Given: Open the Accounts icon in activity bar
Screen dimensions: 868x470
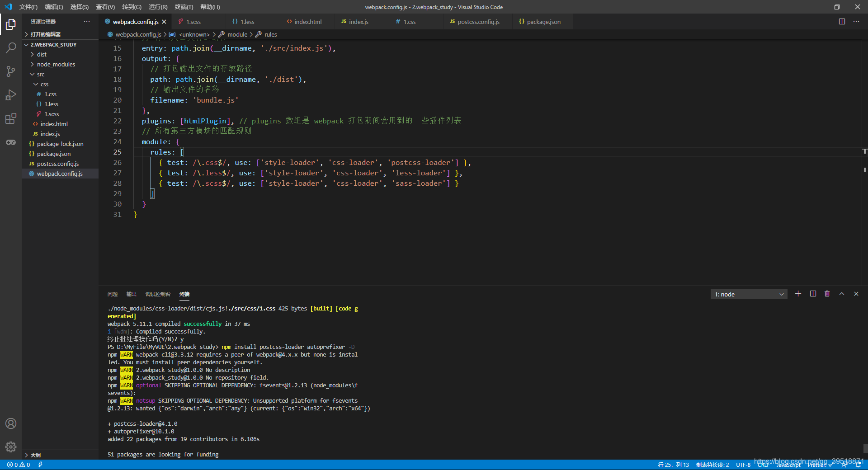Looking at the screenshot, I should pyautogui.click(x=11, y=423).
